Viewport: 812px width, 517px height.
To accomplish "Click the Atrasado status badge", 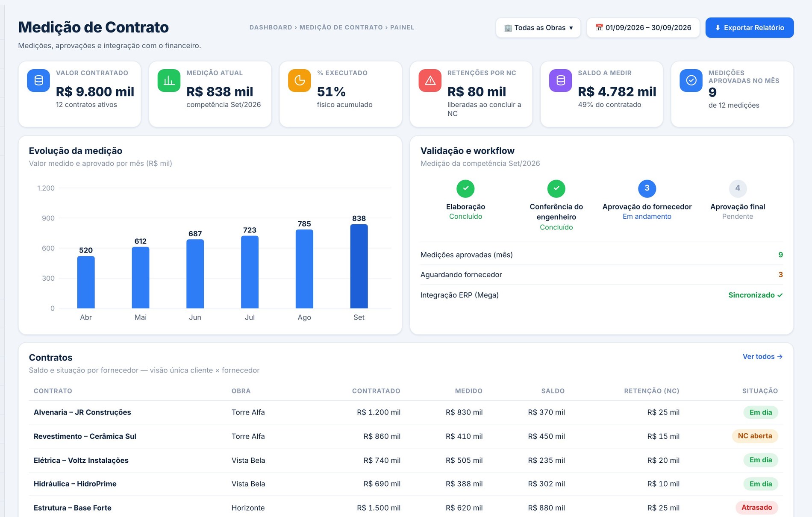I will 756,507.
